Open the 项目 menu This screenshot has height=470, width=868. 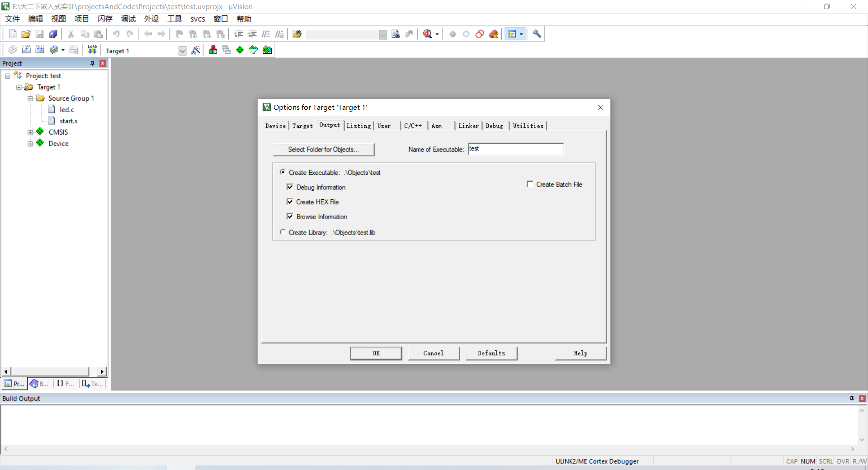click(82, 19)
